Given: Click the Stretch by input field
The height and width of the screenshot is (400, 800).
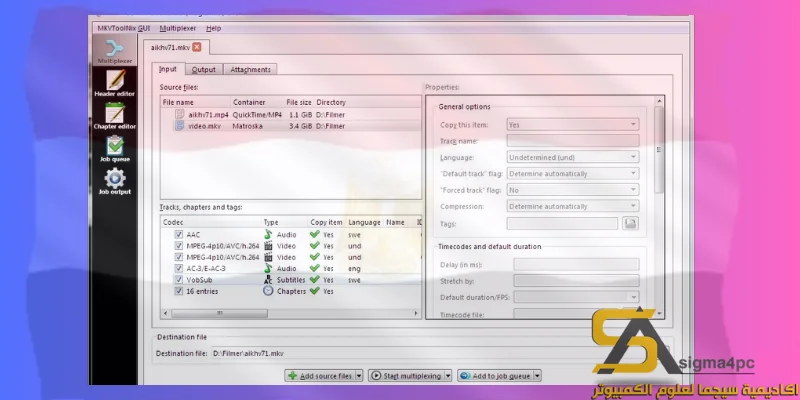Looking at the screenshot, I should pyautogui.click(x=576, y=281).
